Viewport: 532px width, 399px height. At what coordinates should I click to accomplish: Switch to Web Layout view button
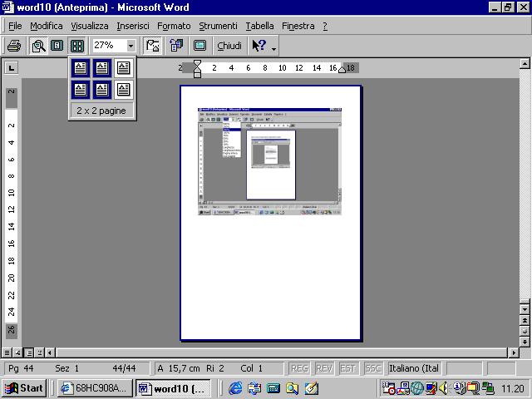pos(18,352)
